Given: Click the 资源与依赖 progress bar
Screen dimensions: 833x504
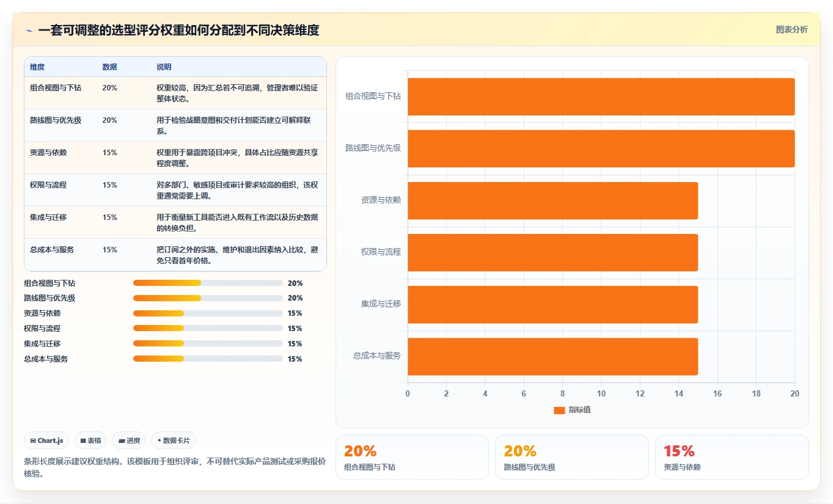Looking at the screenshot, I should 208,313.
